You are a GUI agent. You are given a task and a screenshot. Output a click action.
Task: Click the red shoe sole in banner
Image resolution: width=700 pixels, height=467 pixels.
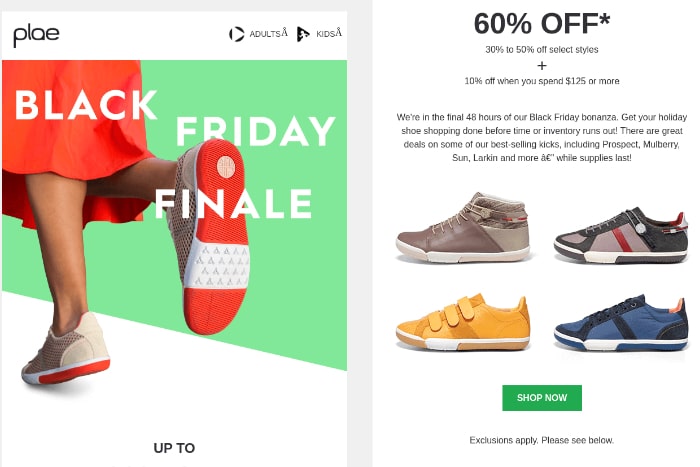coord(218,237)
